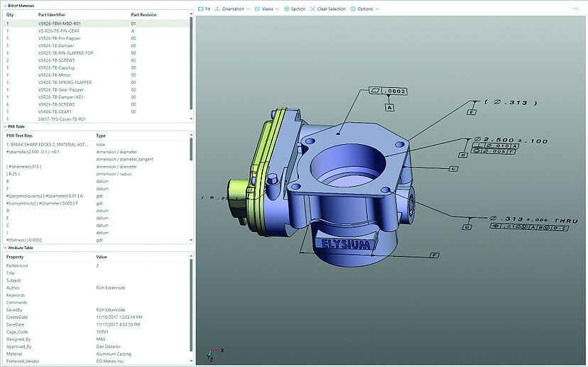This screenshot has height=367, width=588.
Task: Select the SW17-TPS-Cover-TB-R01 part
Action: pyautogui.click(x=96, y=119)
